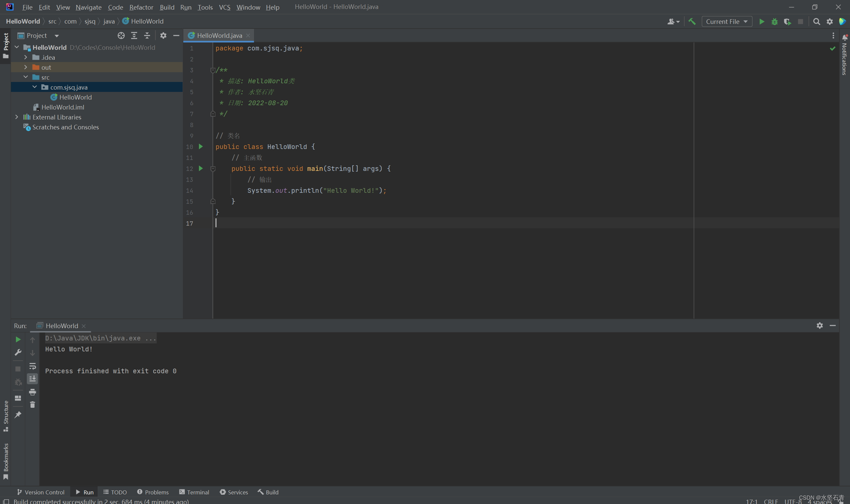Clear the Run console with the trash icon
The image size is (850, 504).
pyautogui.click(x=32, y=404)
